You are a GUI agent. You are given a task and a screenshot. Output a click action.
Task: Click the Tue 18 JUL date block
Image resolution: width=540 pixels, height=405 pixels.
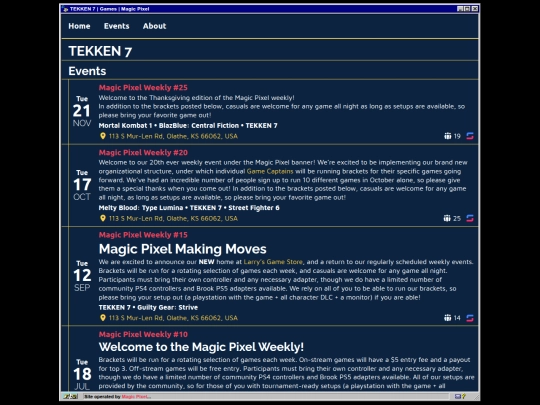coord(82,375)
